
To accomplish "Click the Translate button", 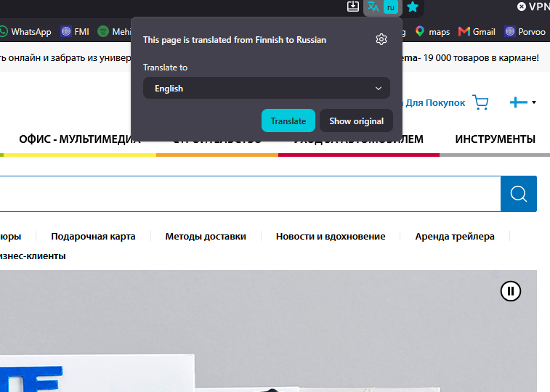I will (x=288, y=121).
